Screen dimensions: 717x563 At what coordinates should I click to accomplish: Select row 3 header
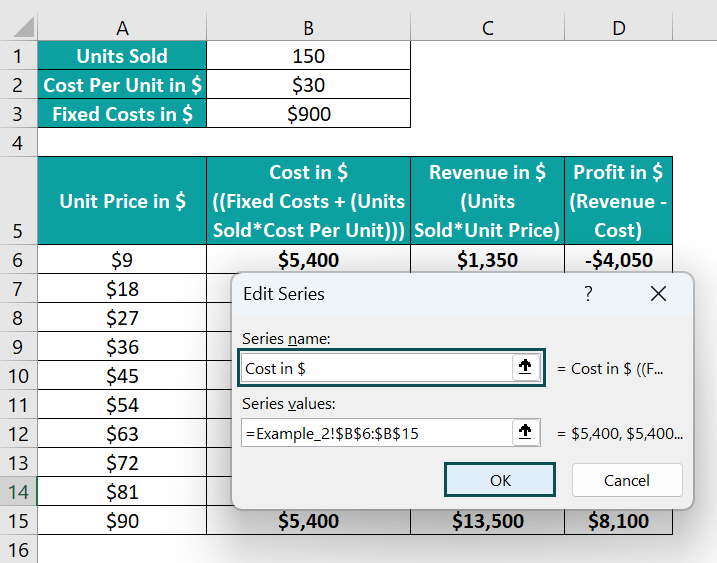point(18,113)
